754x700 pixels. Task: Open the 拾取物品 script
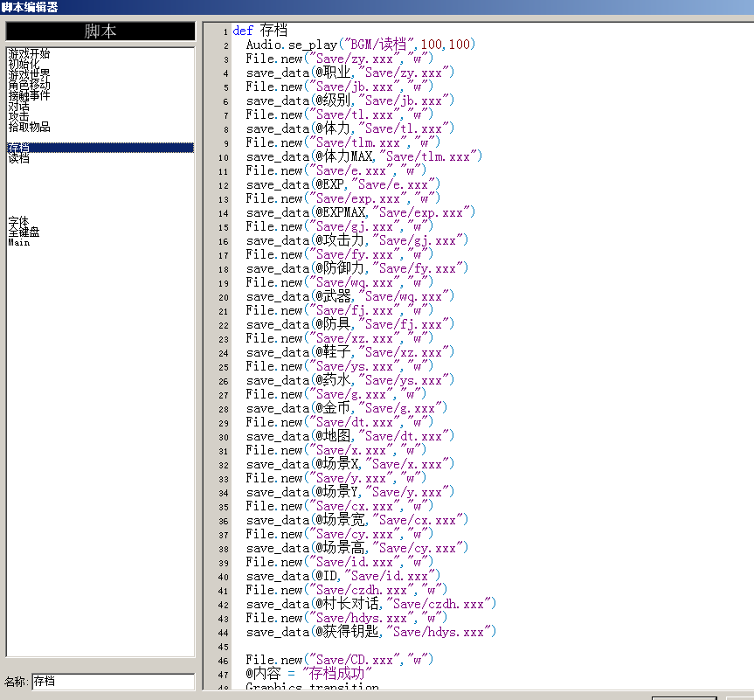[29, 127]
